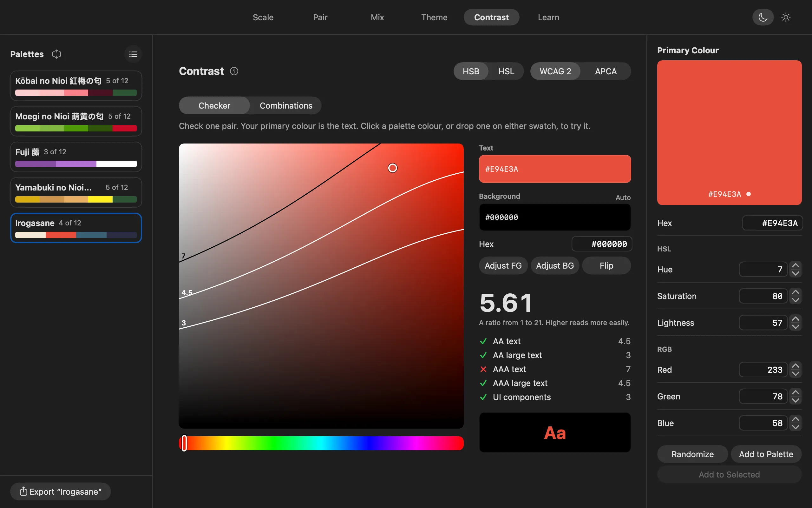The height and width of the screenshot is (508, 812).
Task: Click Adjust BG button
Action: tap(555, 265)
